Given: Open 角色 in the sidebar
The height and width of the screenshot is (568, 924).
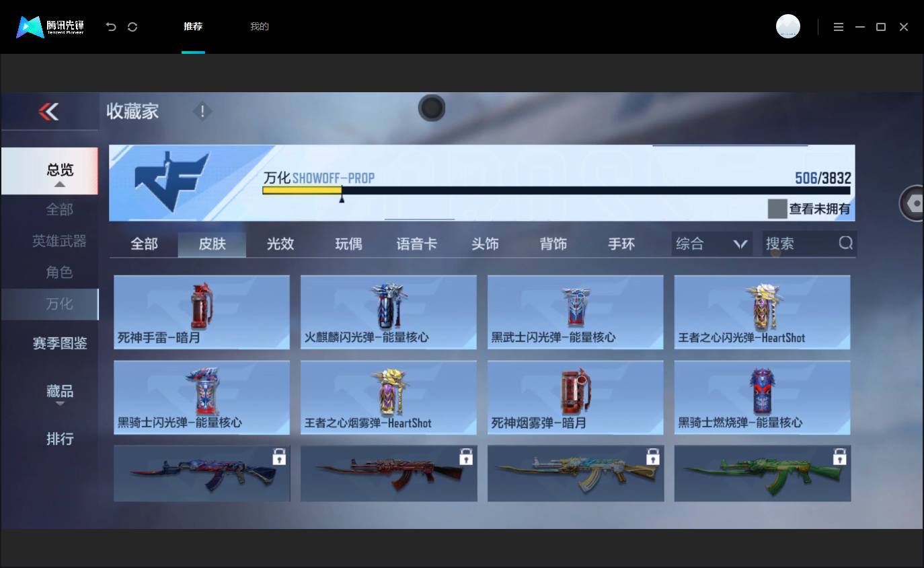Looking at the screenshot, I should click(x=59, y=273).
